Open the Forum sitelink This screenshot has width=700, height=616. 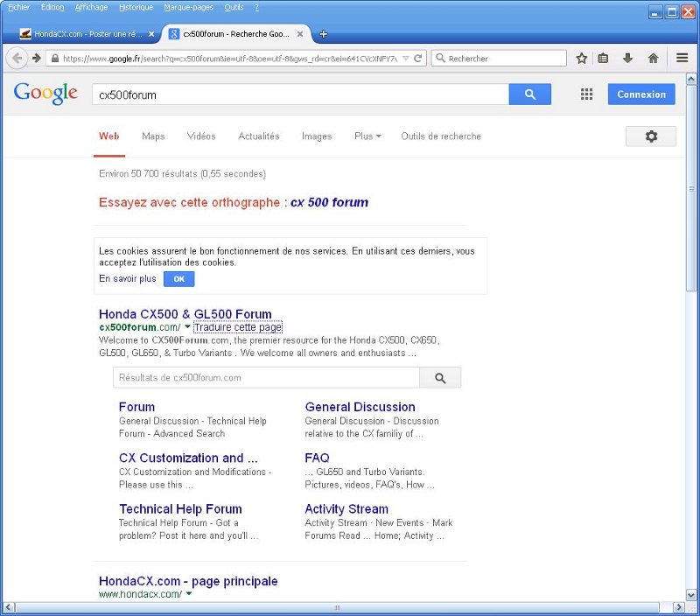point(136,407)
